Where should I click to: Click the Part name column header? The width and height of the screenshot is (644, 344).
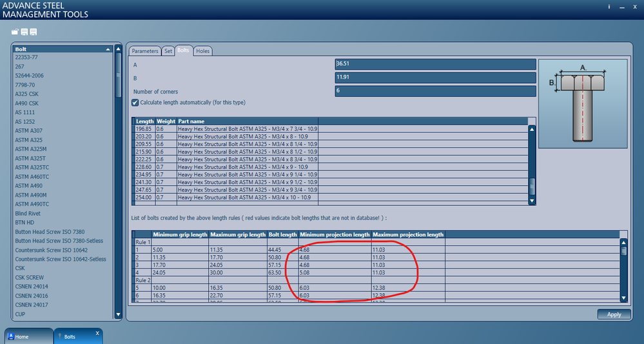pos(248,121)
